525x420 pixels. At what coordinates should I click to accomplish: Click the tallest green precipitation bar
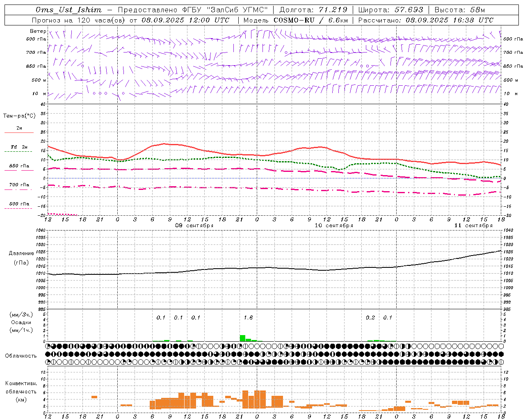tap(242, 338)
